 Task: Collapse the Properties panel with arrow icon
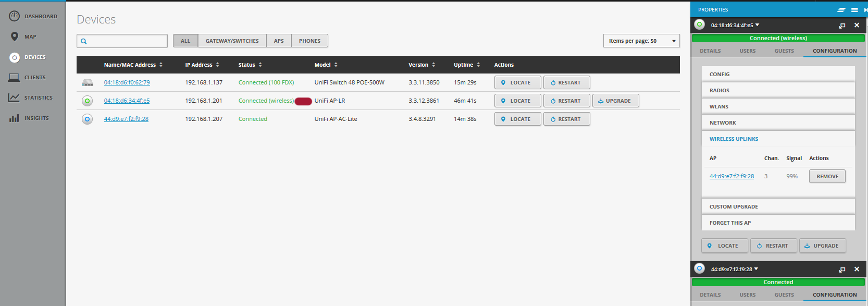click(x=865, y=9)
